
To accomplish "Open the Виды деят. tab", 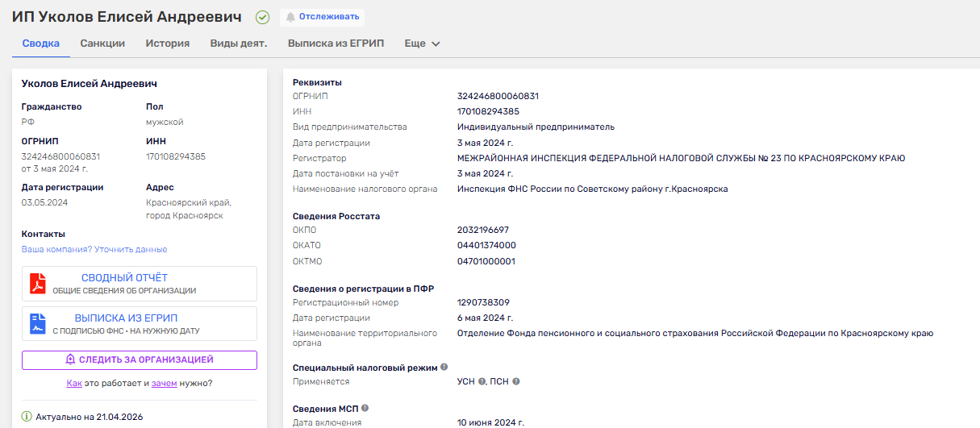I will click(x=239, y=44).
